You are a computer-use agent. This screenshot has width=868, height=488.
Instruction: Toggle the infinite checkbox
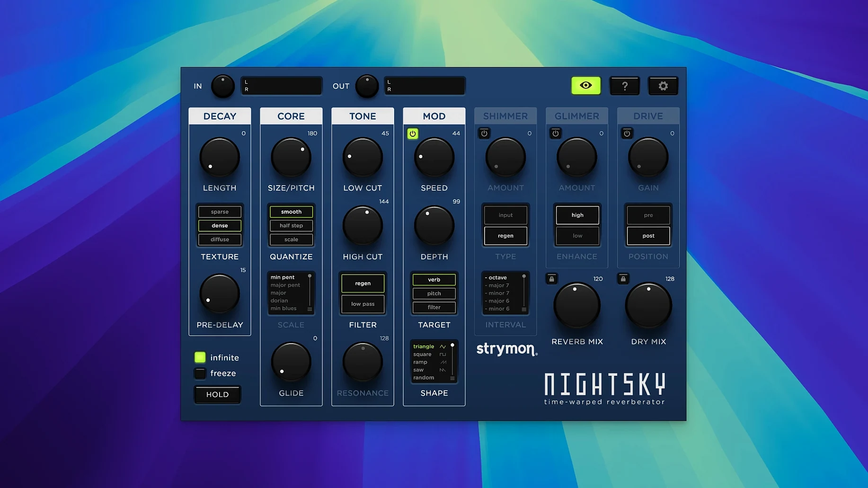coord(200,357)
